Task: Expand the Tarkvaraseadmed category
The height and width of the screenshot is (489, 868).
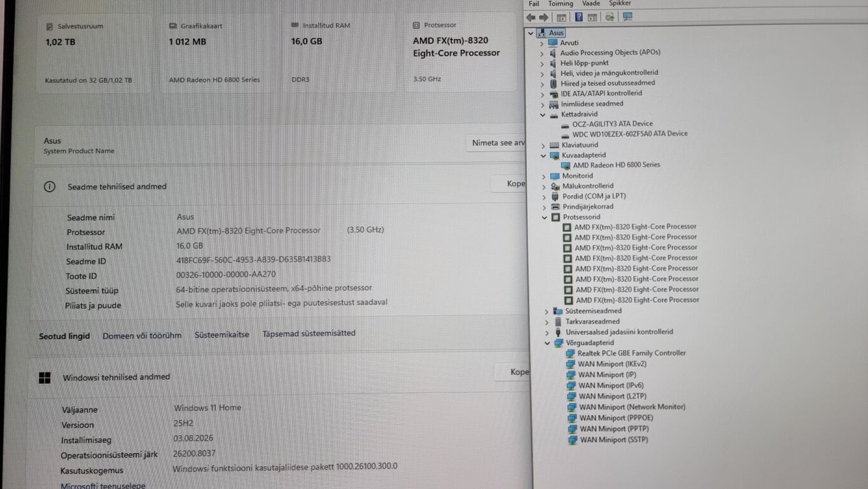Action: (x=546, y=322)
